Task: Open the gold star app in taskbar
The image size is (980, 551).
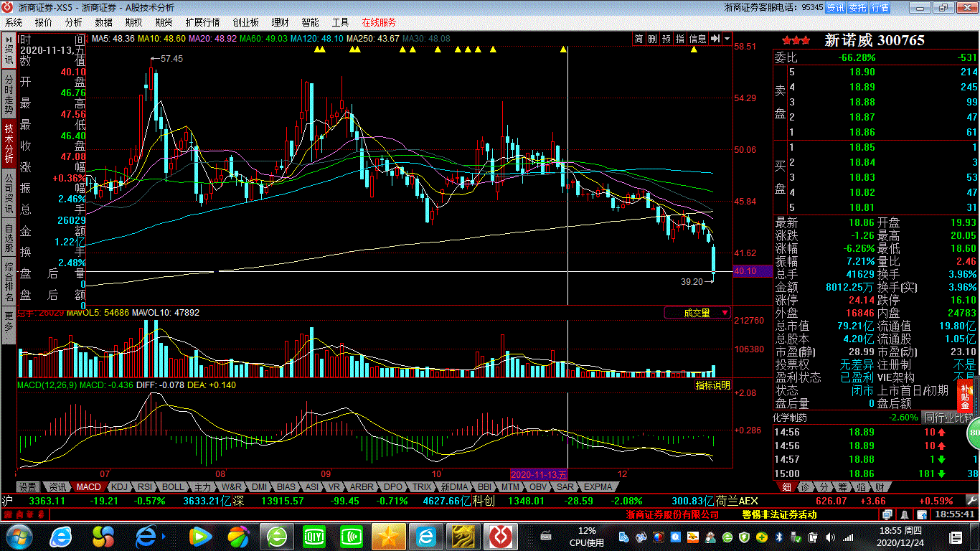Action: point(389,536)
